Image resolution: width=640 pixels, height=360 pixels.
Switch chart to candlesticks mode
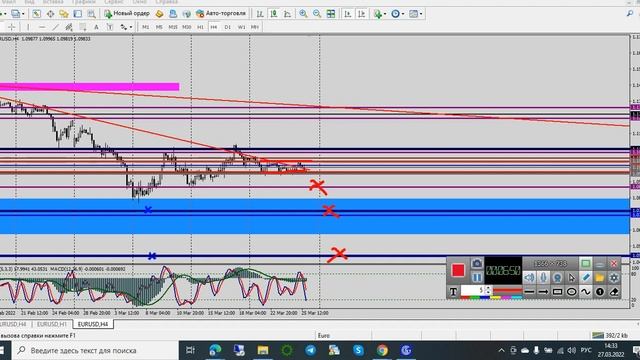point(273,14)
